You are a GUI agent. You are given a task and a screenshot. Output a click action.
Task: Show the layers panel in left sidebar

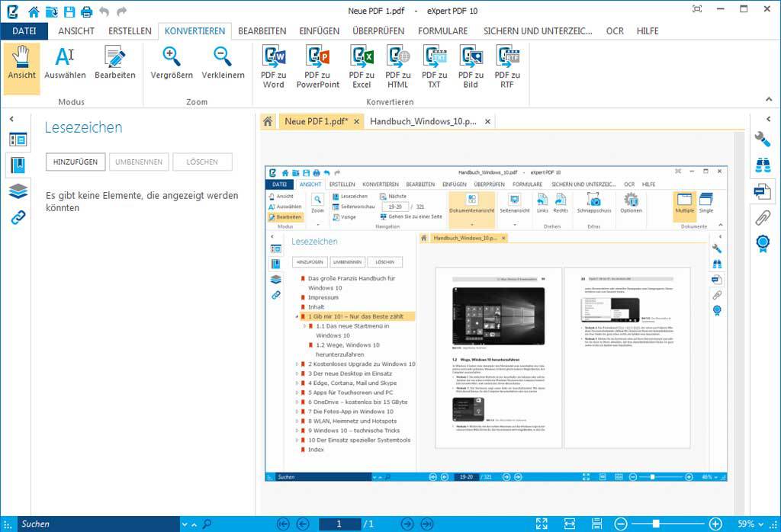pyautogui.click(x=18, y=191)
